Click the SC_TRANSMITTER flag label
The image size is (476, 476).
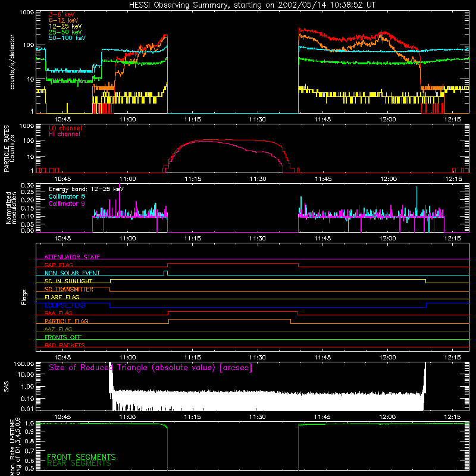tap(68, 289)
